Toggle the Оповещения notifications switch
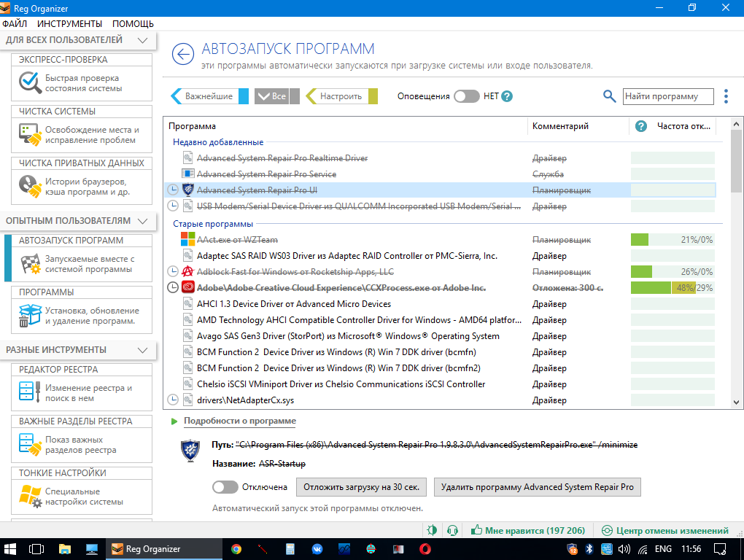The image size is (744, 560). 466,96
